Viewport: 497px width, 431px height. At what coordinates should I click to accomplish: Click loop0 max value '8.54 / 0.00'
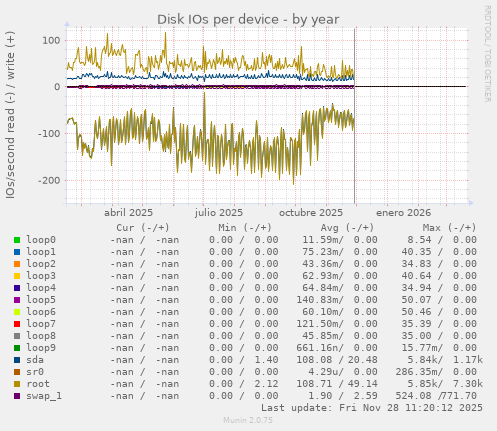pos(442,240)
